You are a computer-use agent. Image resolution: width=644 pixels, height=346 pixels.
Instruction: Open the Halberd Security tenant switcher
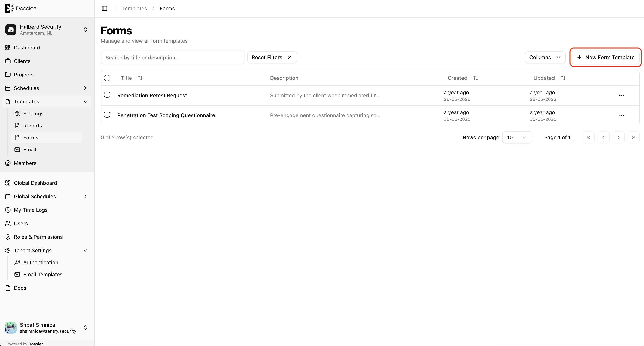point(85,30)
